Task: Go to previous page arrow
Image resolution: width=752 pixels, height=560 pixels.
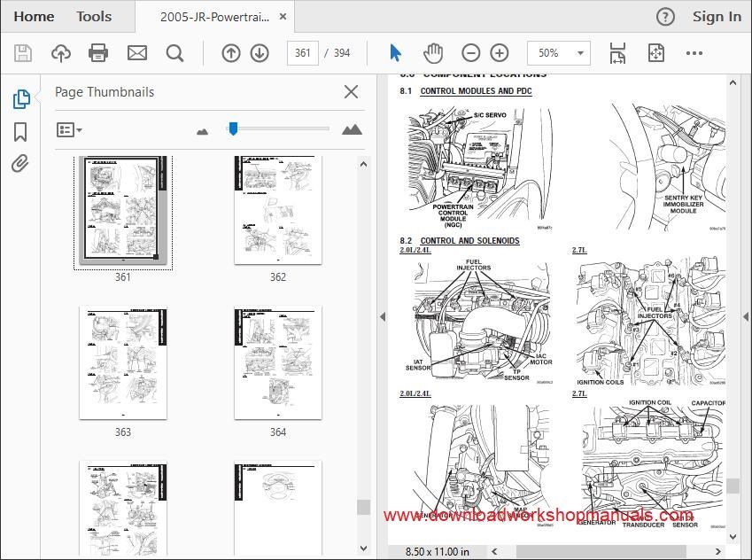Action: [230, 53]
